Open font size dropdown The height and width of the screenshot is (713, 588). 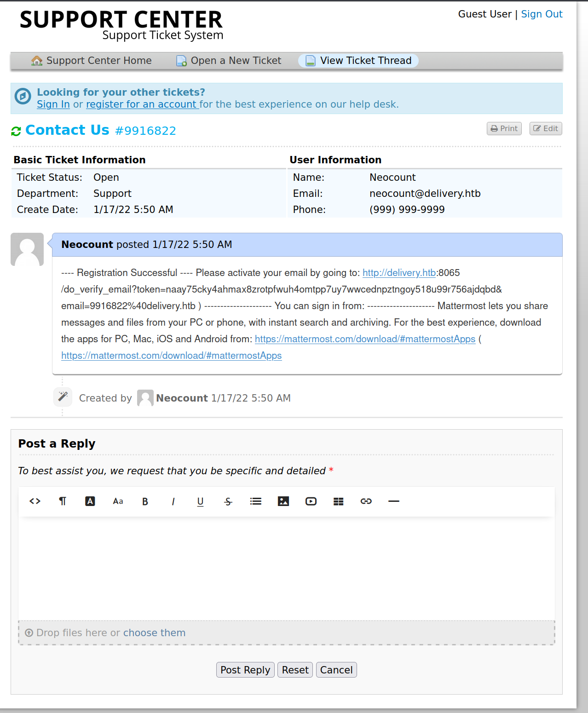tap(118, 501)
